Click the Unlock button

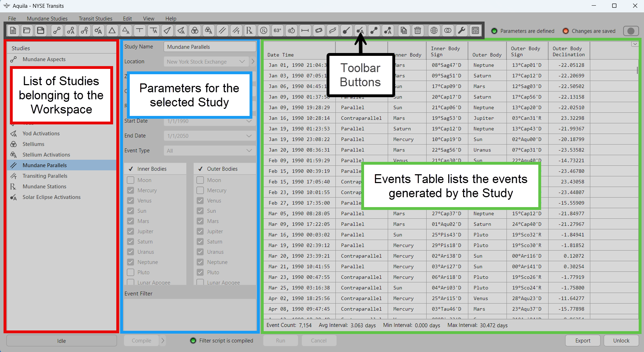[x=621, y=341]
